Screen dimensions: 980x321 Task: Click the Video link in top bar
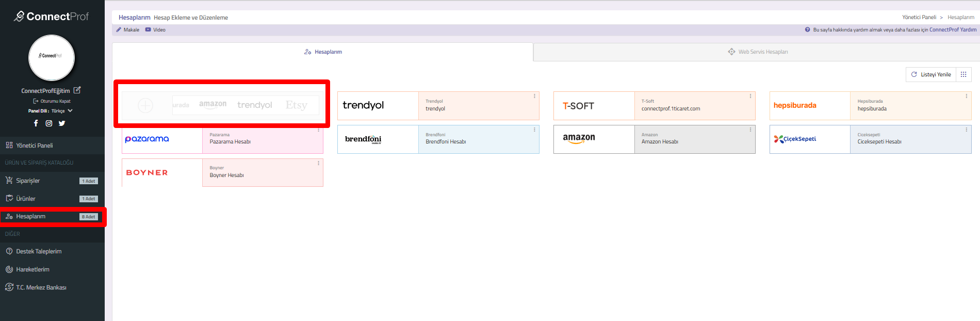[x=155, y=30]
